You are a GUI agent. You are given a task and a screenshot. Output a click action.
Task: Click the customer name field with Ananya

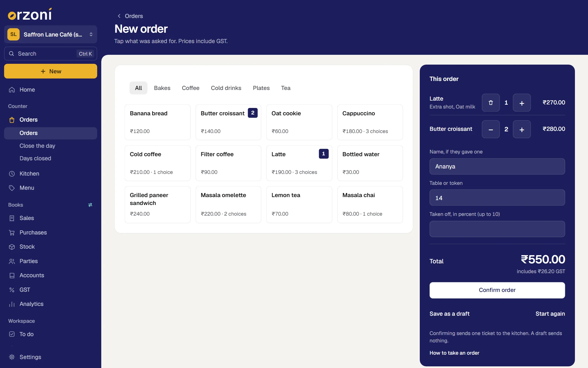click(x=497, y=166)
